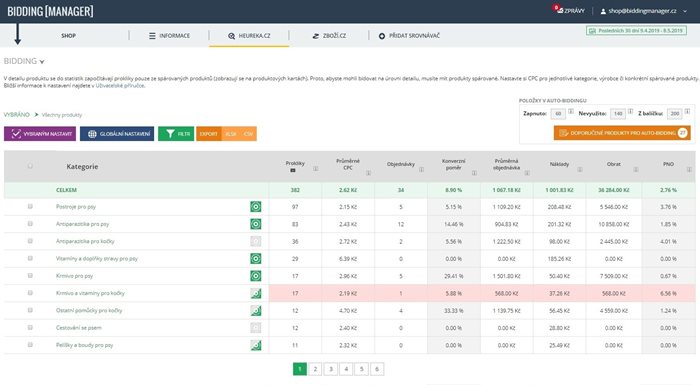
Task: Check the Antiparazitika pro psy row
Action: click(x=30, y=224)
